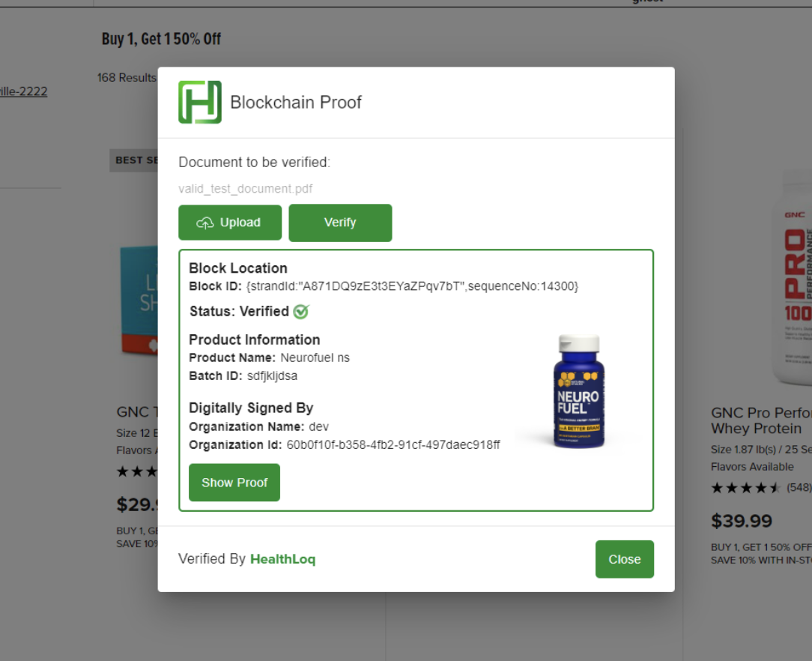Click the Blockchain Proof dialog title

[x=296, y=102]
